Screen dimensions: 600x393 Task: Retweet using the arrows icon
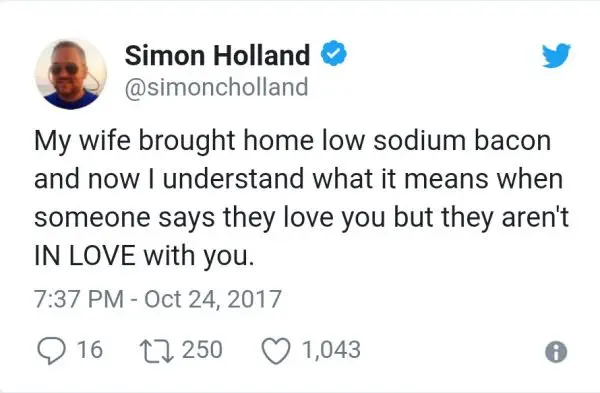point(157,351)
